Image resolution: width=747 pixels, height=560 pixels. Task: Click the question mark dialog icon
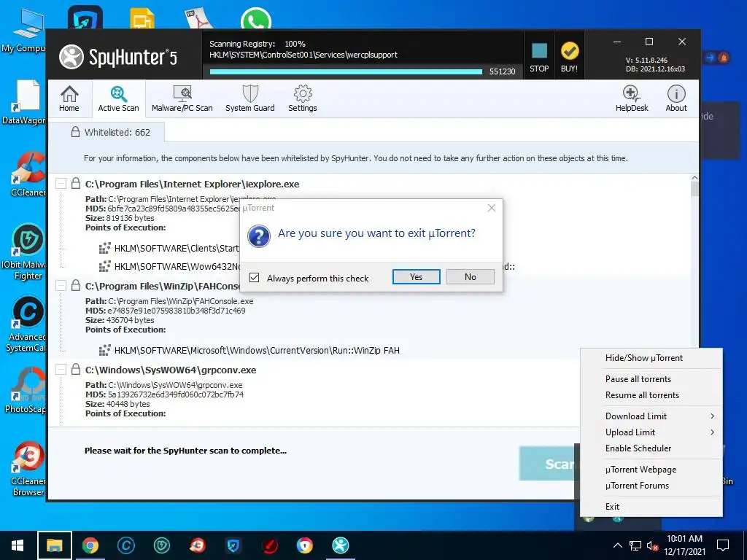pos(259,236)
